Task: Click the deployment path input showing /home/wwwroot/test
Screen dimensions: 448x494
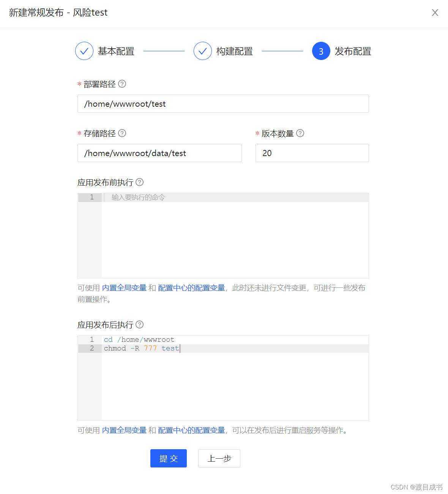Action: point(223,104)
